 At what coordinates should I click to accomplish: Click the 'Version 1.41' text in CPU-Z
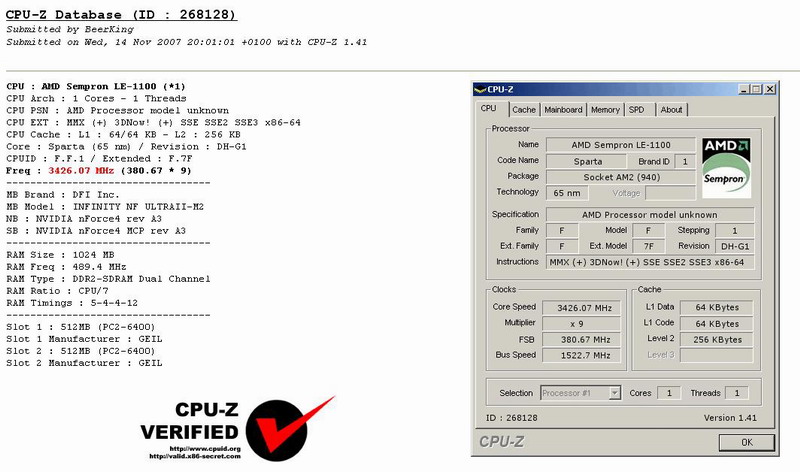730,418
